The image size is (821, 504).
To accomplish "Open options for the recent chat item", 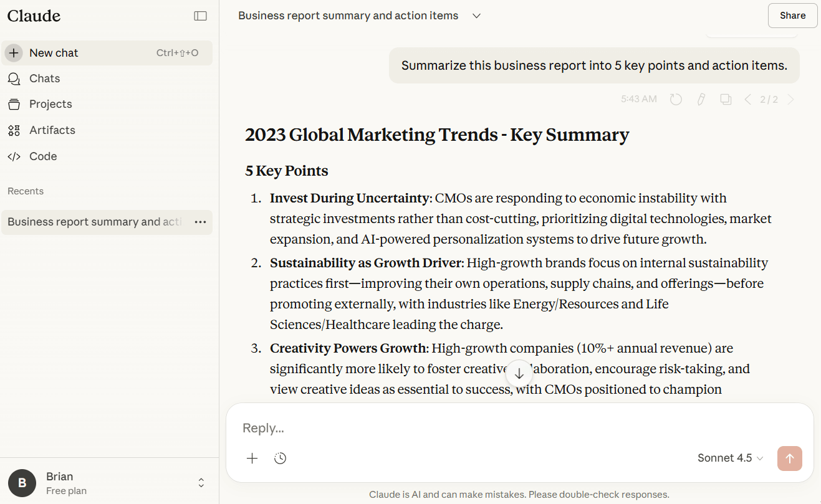I will pyautogui.click(x=200, y=222).
